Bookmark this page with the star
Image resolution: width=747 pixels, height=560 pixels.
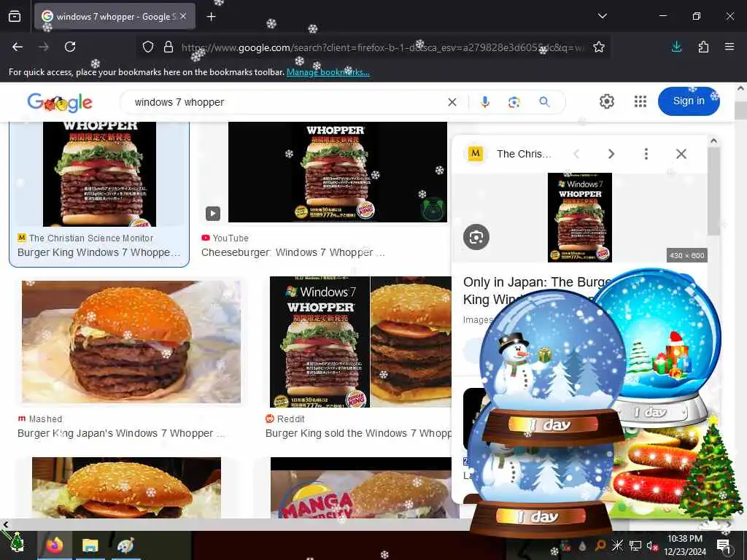pyautogui.click(x=599, y=47)
